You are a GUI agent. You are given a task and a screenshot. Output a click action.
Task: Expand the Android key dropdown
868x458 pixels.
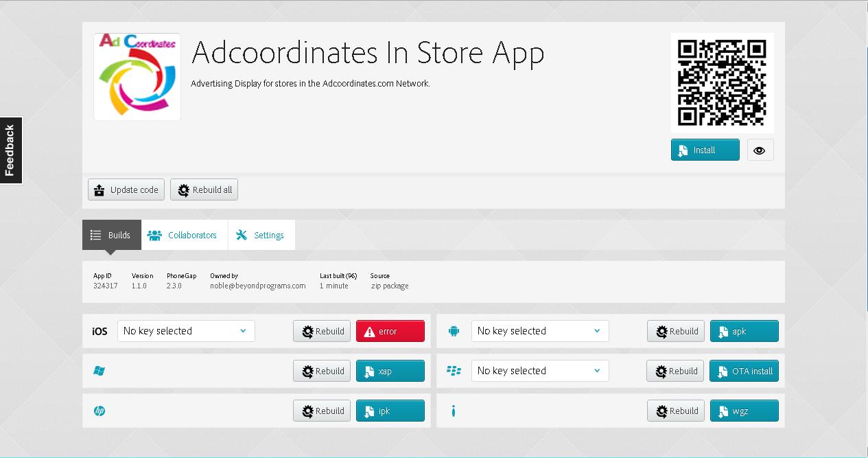point(540,331)
